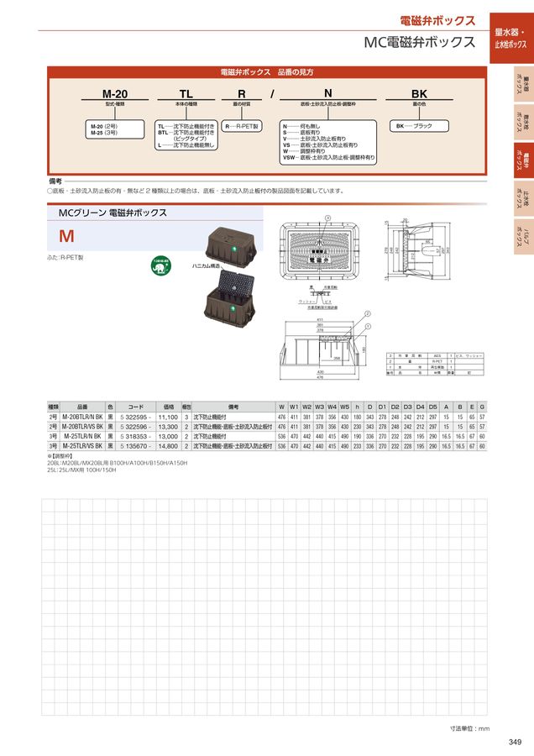Click the top-view lid drawing
534x756 pixels.
coord(322,250)
